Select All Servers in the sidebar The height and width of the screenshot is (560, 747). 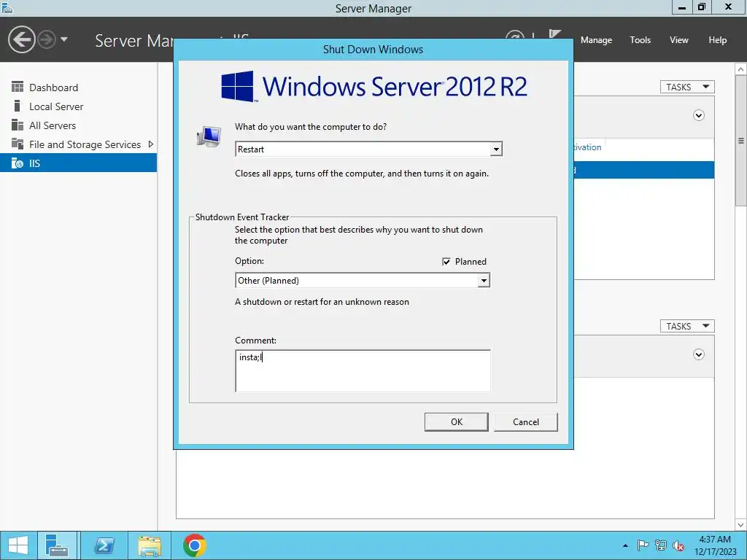[53, 125]
